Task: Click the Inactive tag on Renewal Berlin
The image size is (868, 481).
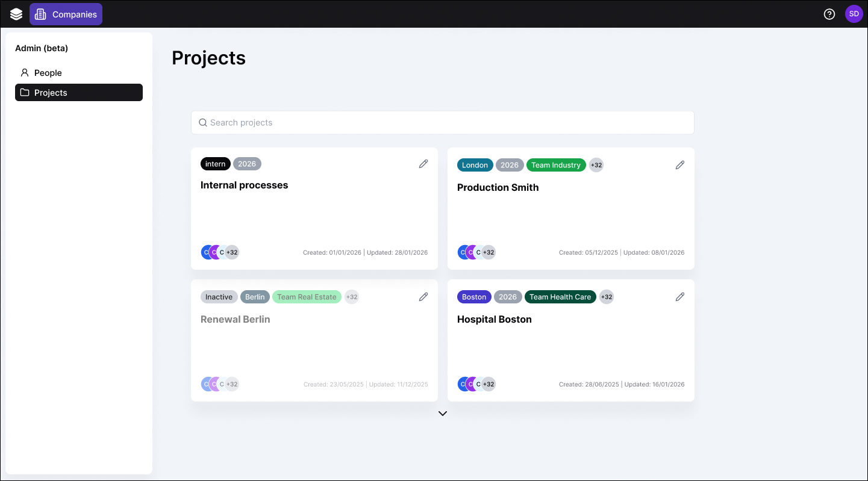Action: click(x=219, y=297)
